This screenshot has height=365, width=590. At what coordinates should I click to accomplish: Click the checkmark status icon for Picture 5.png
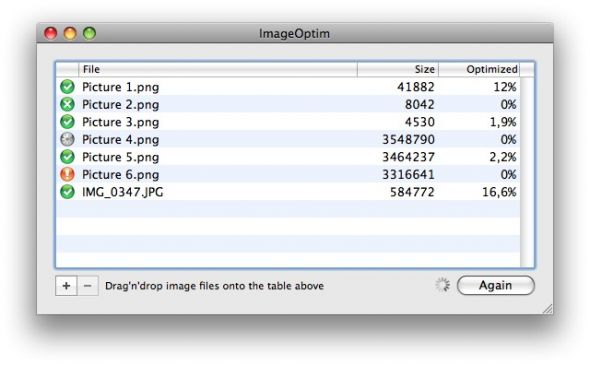click(x=67, y=157)
